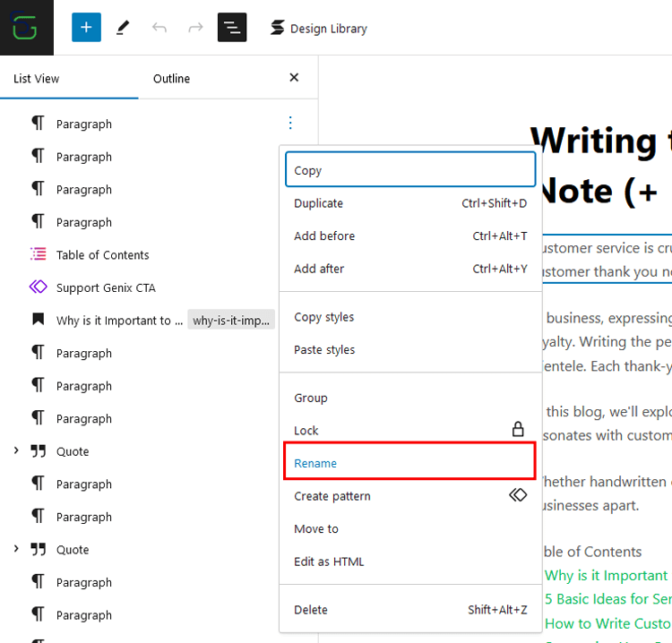Choose Duplicate in the context menu
The height and width of the screenshot is (643, 672).
click(x=410, y=203)
